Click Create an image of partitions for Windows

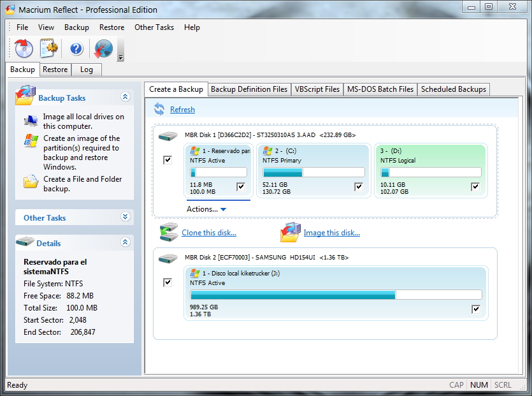82,152
